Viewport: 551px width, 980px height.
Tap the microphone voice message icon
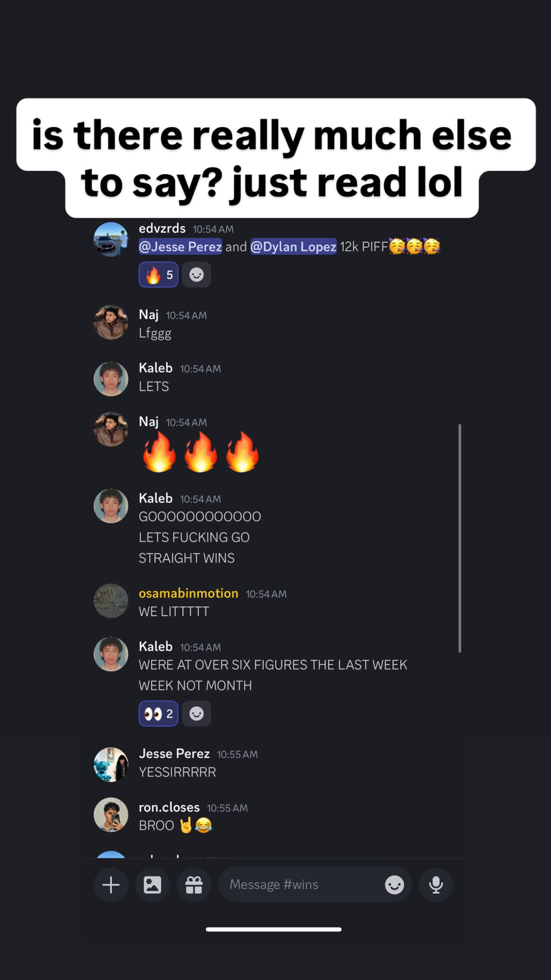point(436,885)
